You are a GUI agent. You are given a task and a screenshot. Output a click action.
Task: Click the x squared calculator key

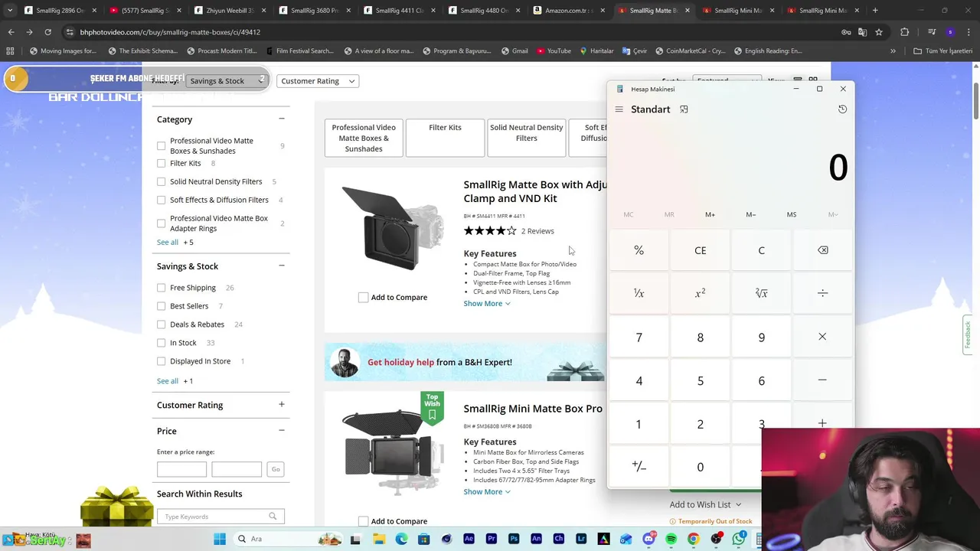[x=700, y=293]
